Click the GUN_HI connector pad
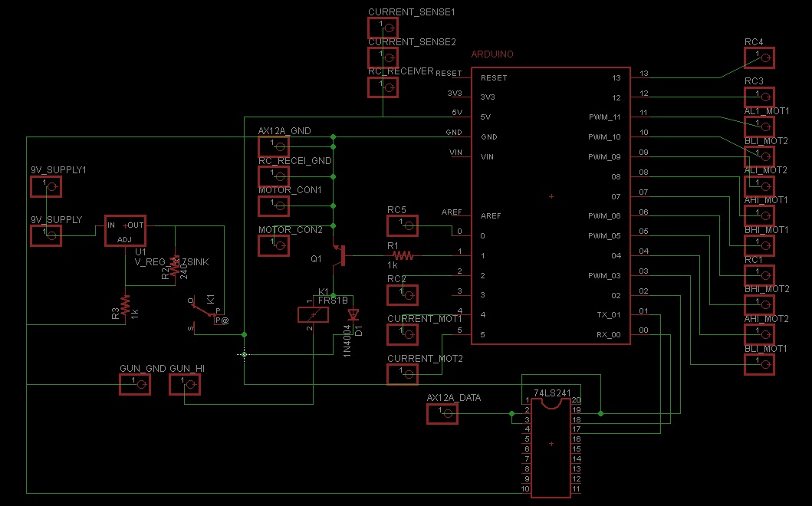Screen dimensions: 812x506 pos(185,385)
